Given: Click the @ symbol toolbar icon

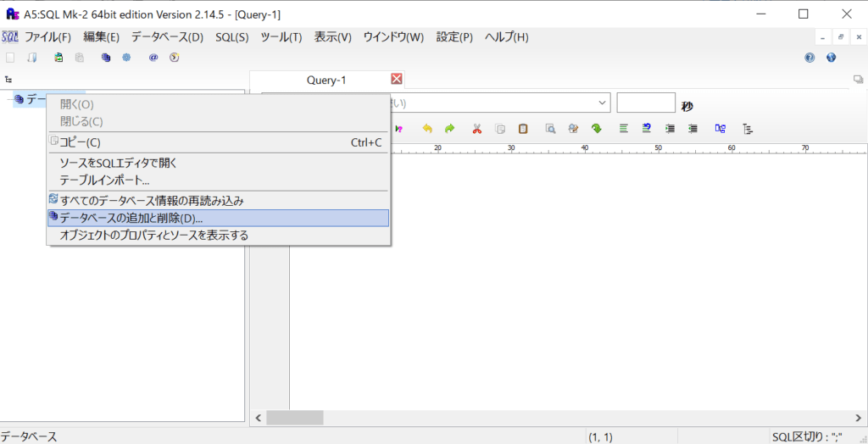Looking at the screenshot, I should 153,57.
